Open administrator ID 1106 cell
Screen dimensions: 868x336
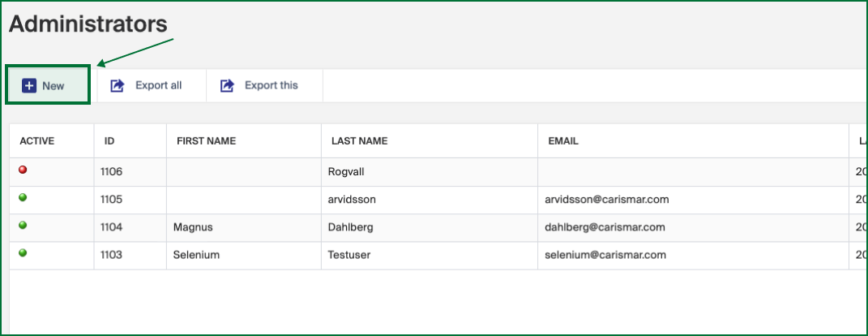[112, 171]
